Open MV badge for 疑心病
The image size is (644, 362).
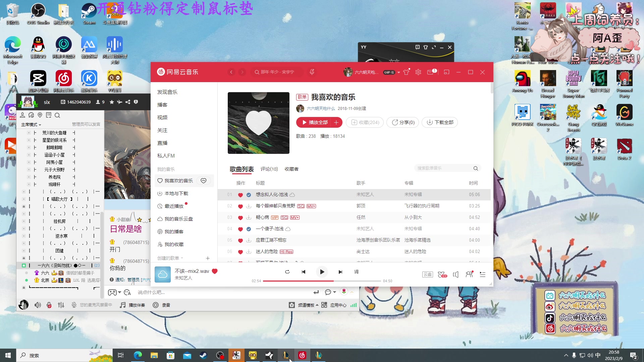295,218
